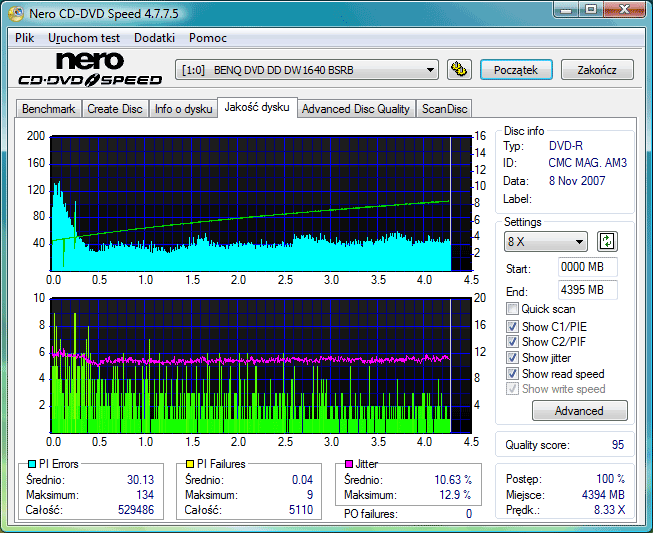Click the disabled Show write speed checkbox

click(x=512, y=389)
